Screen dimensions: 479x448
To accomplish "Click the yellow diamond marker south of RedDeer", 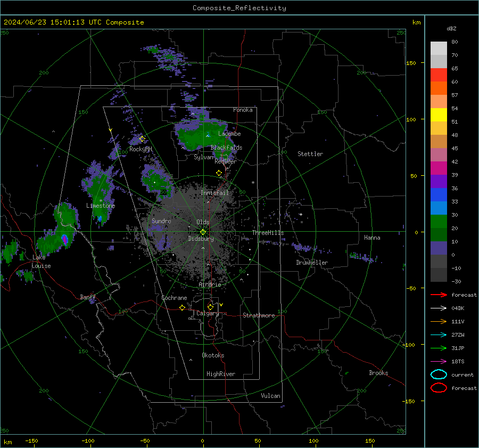I will coord(219,173).
